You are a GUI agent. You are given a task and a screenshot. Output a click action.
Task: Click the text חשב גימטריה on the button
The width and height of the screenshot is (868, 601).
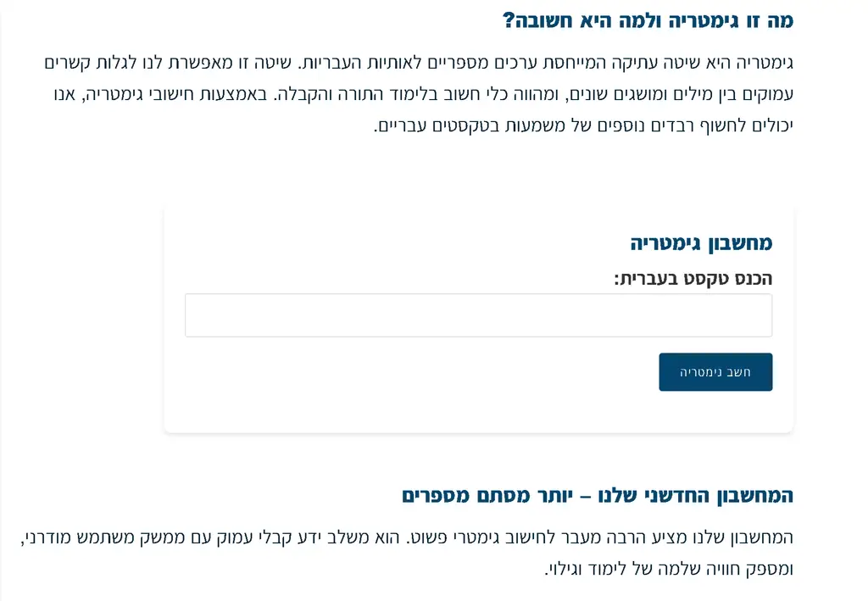pos(715,371)
